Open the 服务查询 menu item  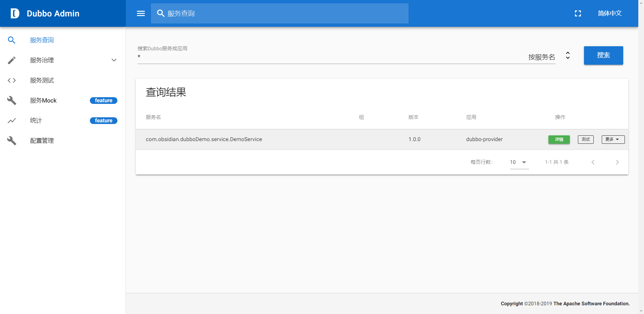tap(63, 40)
